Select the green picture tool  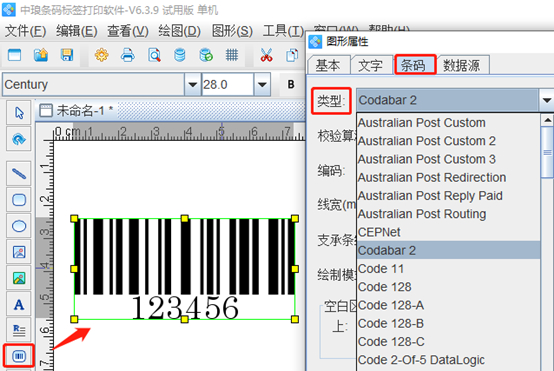(19, 278)
